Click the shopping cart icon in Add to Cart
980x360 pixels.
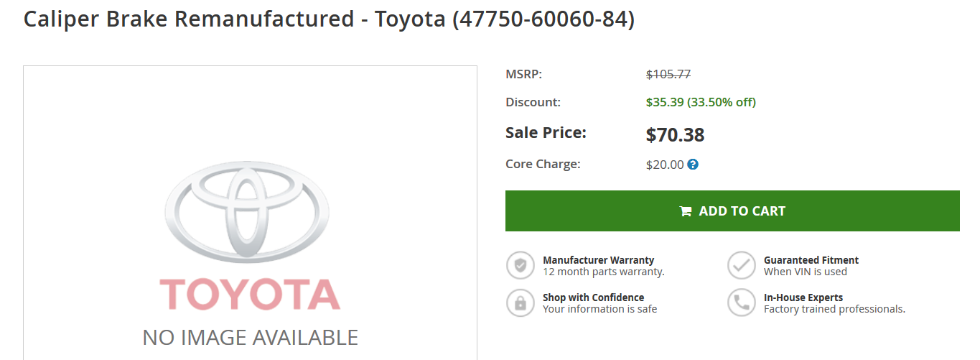click(x=686, y=211)
